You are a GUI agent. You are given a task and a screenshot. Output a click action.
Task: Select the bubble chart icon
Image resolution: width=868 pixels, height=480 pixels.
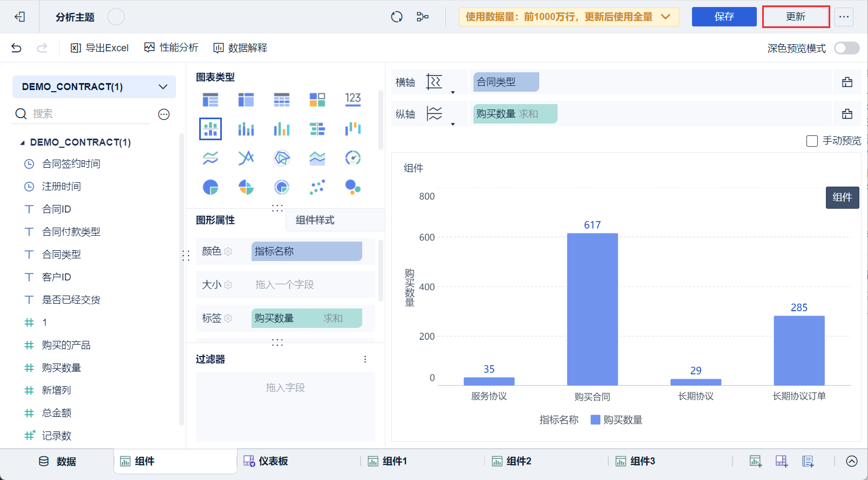coord(353,187)
